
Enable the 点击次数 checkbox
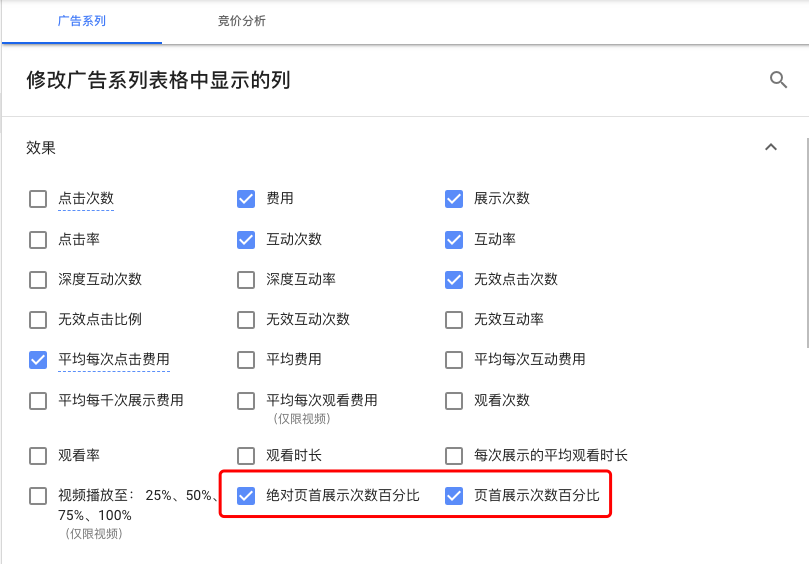coord(38,199)
